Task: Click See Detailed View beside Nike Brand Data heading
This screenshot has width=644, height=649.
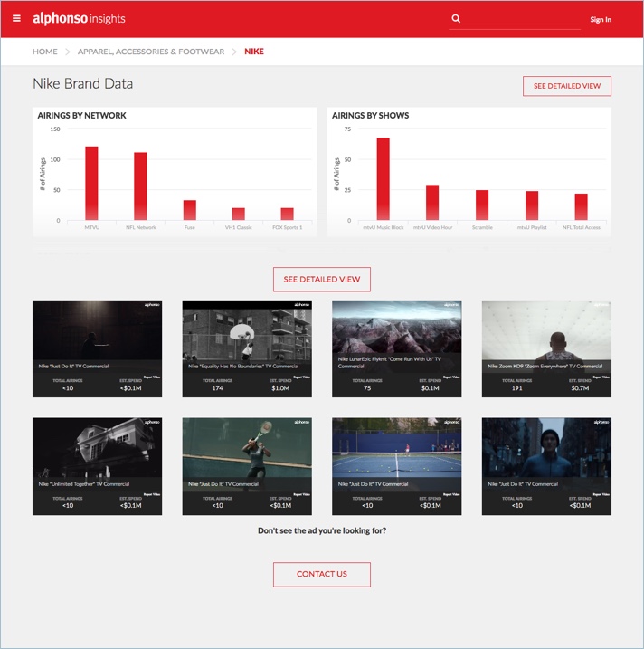Action: tap(566, 86)
